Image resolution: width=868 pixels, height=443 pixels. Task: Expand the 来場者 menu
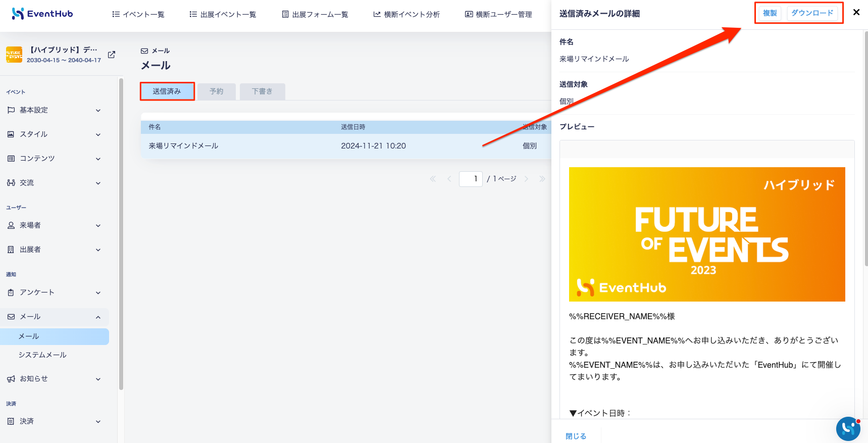click(x=98, y=226)
